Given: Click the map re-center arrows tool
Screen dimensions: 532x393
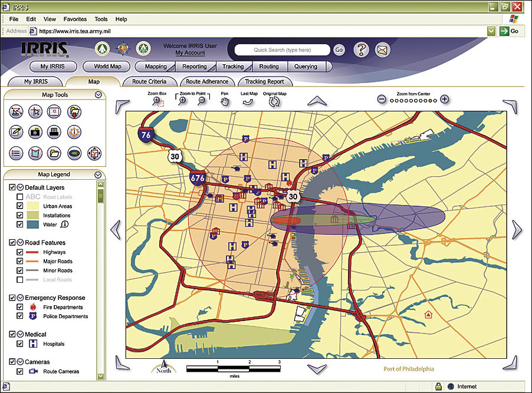Looking at the screenshot, I should [94, 153].
